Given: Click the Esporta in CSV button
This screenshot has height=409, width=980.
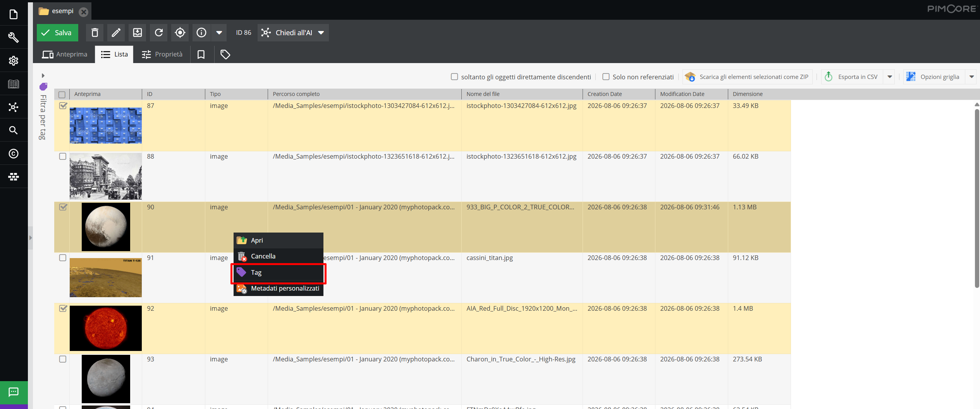Looking at the screenshot, I should click(x=852, y=77).
